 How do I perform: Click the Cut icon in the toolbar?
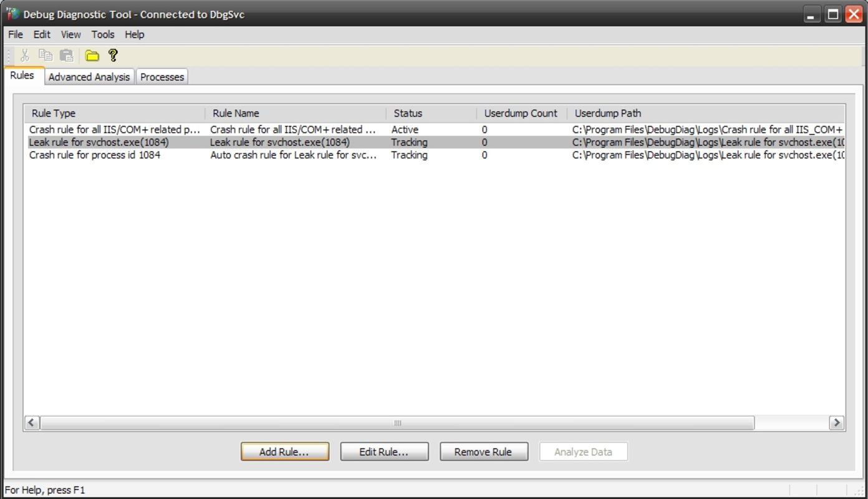24,55
